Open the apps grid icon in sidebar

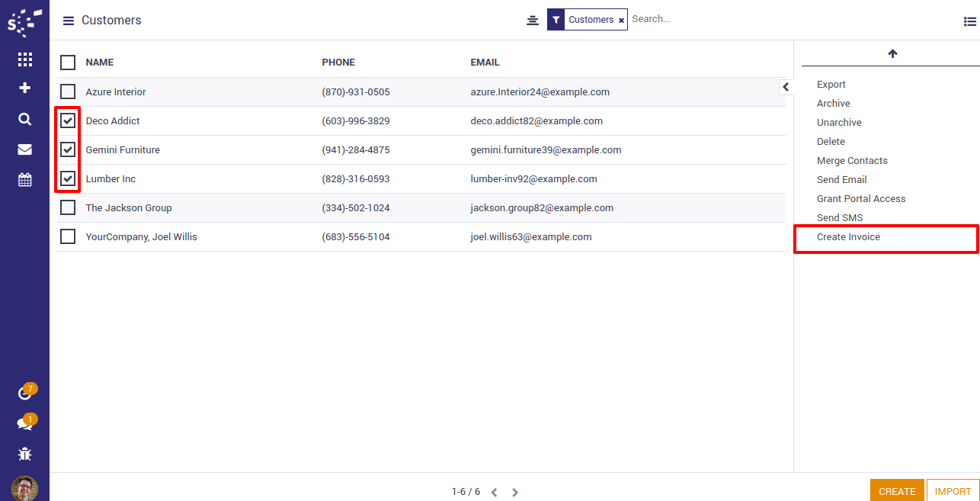point(24,59)
